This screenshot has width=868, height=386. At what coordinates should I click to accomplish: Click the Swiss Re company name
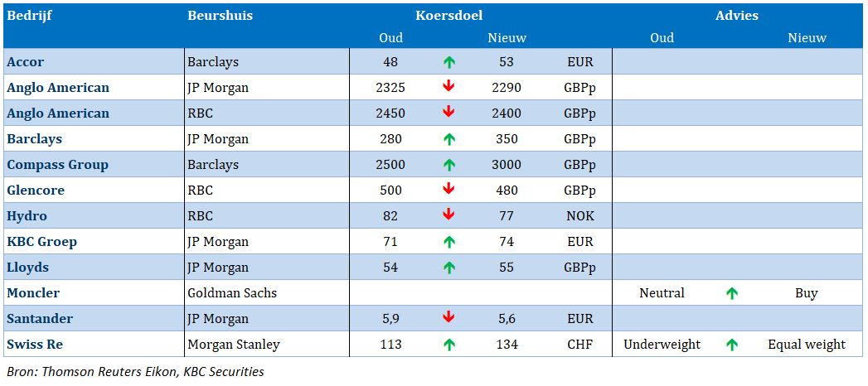[x=34, y=345]
